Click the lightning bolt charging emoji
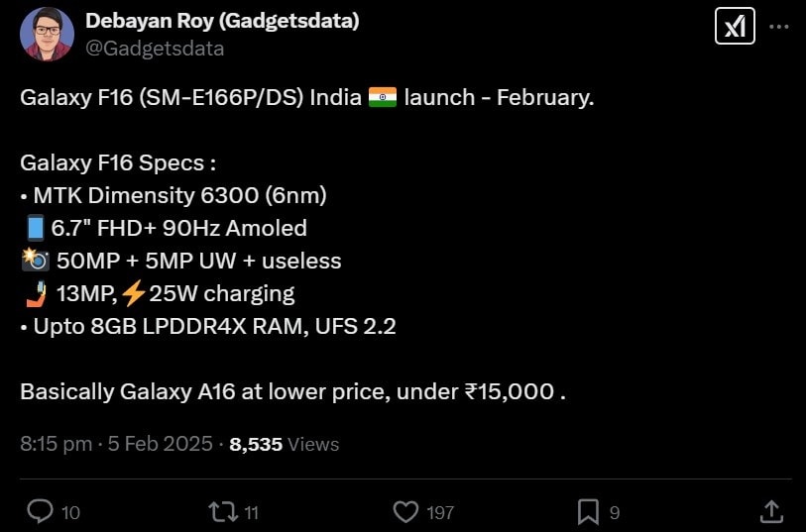The height and width of the screenshot is (532, 806). click(133, 293)
